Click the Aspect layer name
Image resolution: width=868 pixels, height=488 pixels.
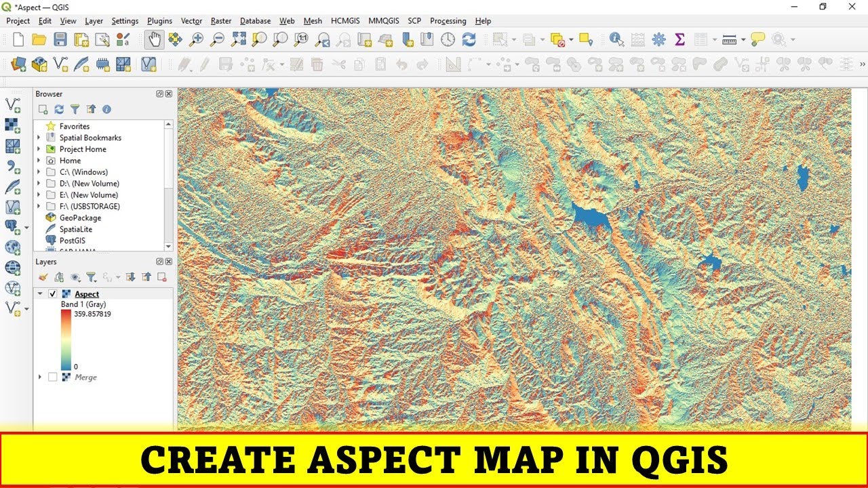point(87,294)
